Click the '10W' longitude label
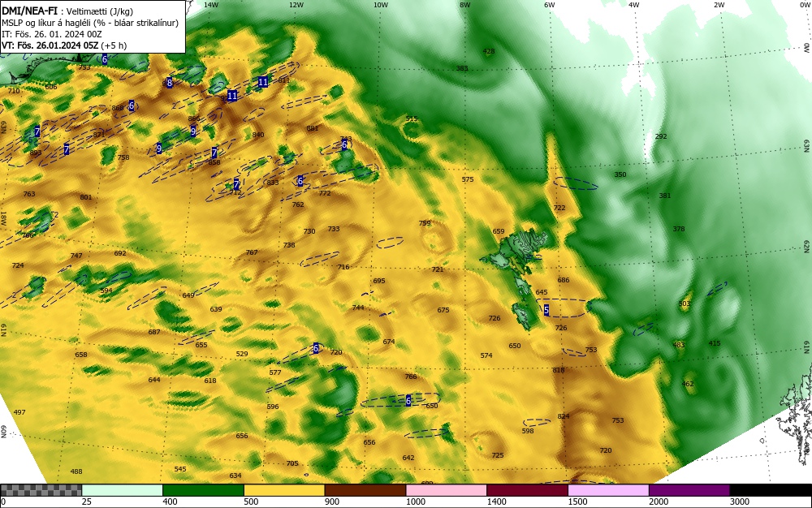812x508 pixels. pyautogui.click(x=381, y=5)
